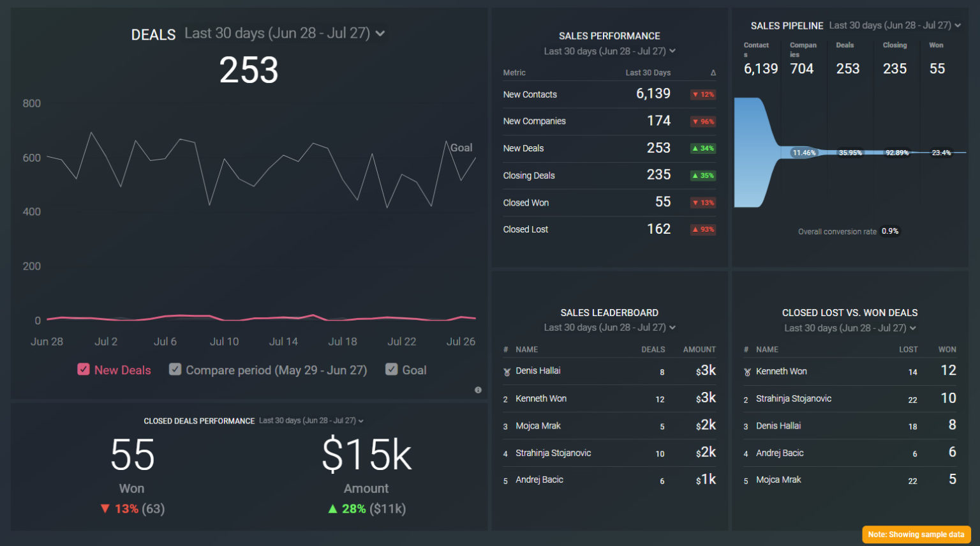This screenshot has height=546, width=980.
Task: Click the green 35% badge for Closing Deals
Action: click(702, 176)
